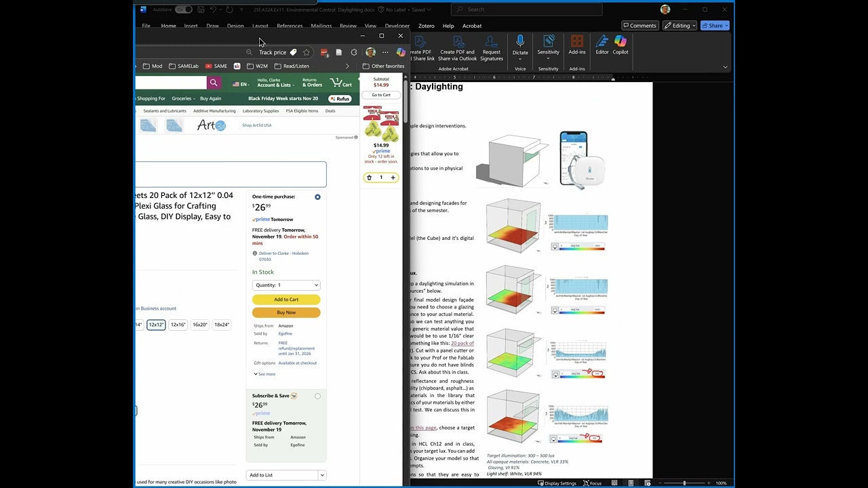Click the zoom magnifier icon in address bar

249,52
